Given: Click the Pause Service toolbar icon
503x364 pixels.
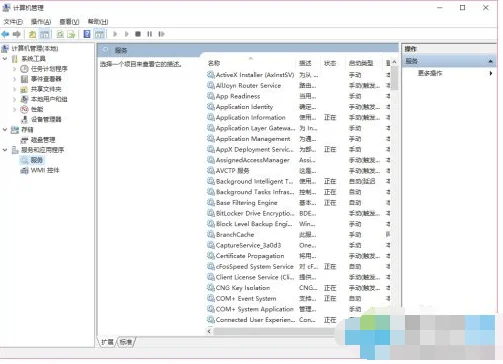Looking at the screenshot, I should click(x=150, y=34).
